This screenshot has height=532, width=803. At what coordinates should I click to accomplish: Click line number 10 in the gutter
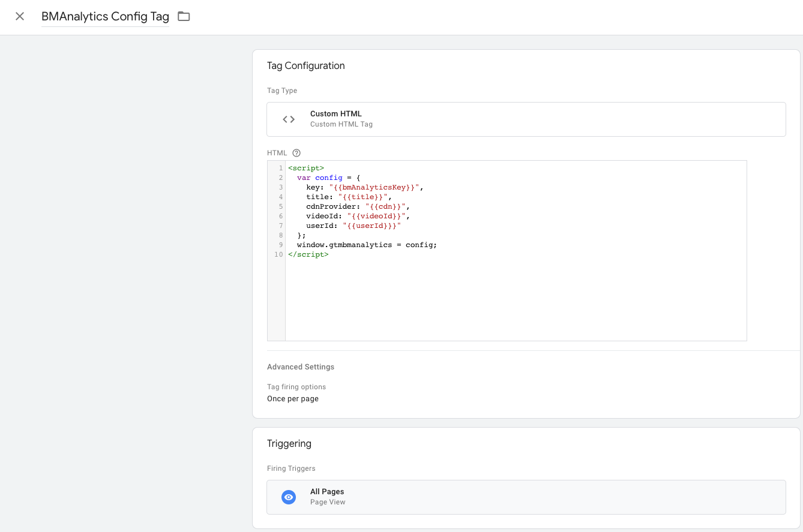(x=278, y=254)
